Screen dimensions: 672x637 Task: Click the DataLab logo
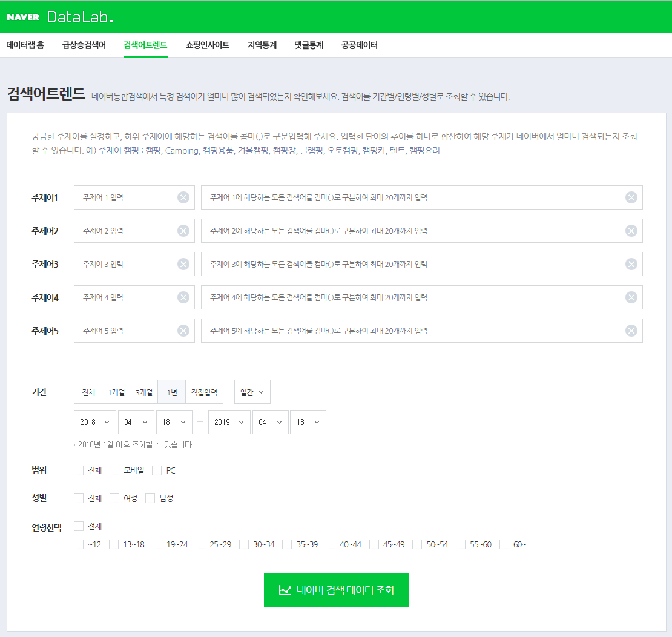tap(80, 17)
